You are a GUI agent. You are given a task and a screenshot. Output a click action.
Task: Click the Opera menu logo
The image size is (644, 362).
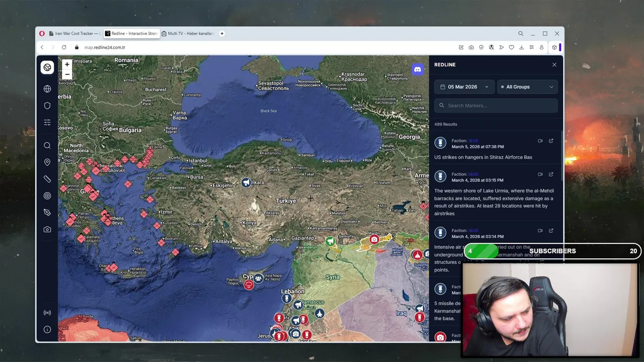42,34
